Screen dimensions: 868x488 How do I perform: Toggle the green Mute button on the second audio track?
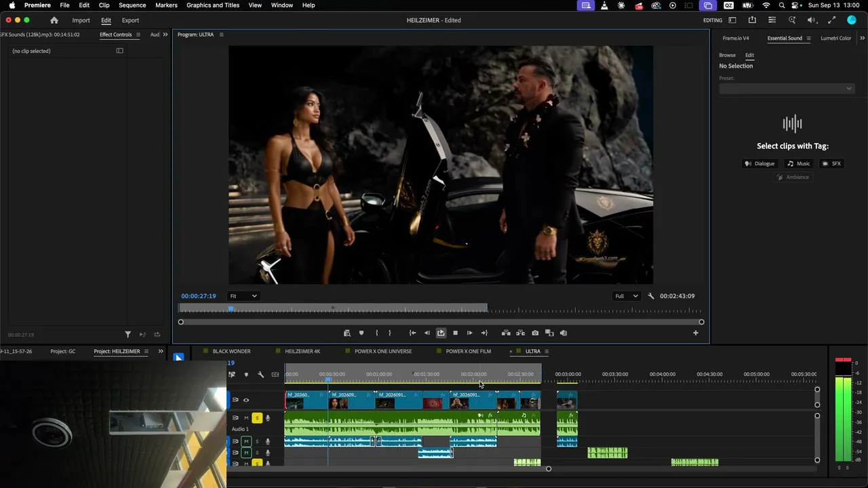coord(246,441)
